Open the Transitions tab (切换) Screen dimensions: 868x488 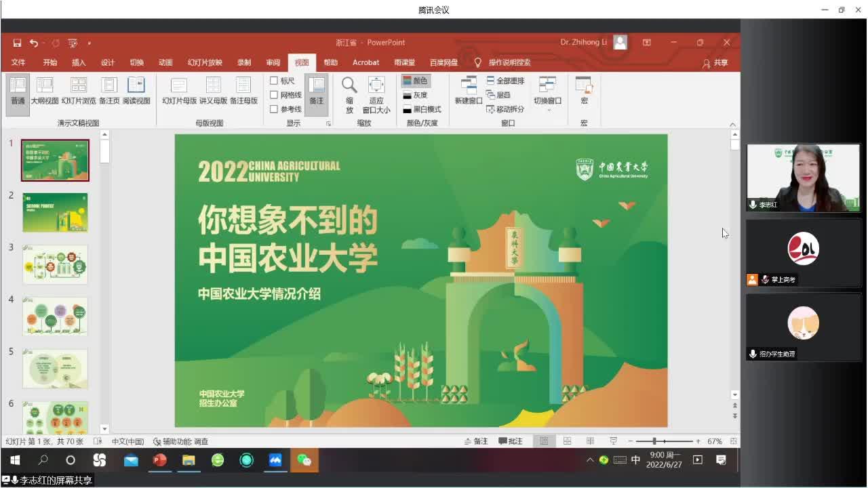coord(137,62)
